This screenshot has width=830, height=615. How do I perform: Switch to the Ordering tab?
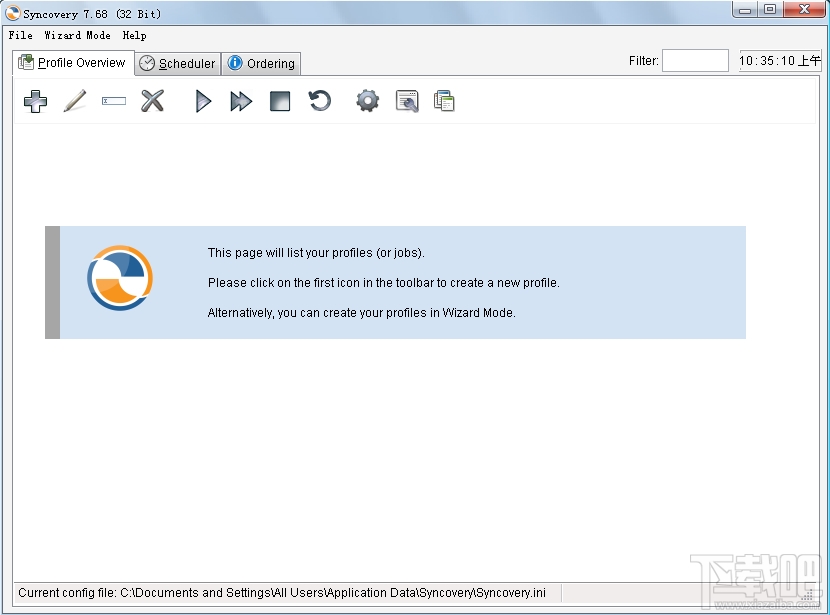(261, 64)
